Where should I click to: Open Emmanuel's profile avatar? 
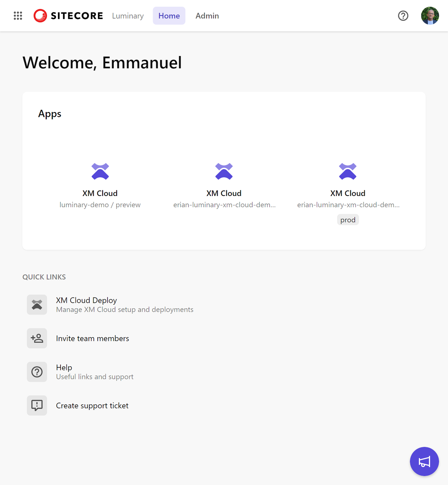pyautogui.click(x=430, y=16)
